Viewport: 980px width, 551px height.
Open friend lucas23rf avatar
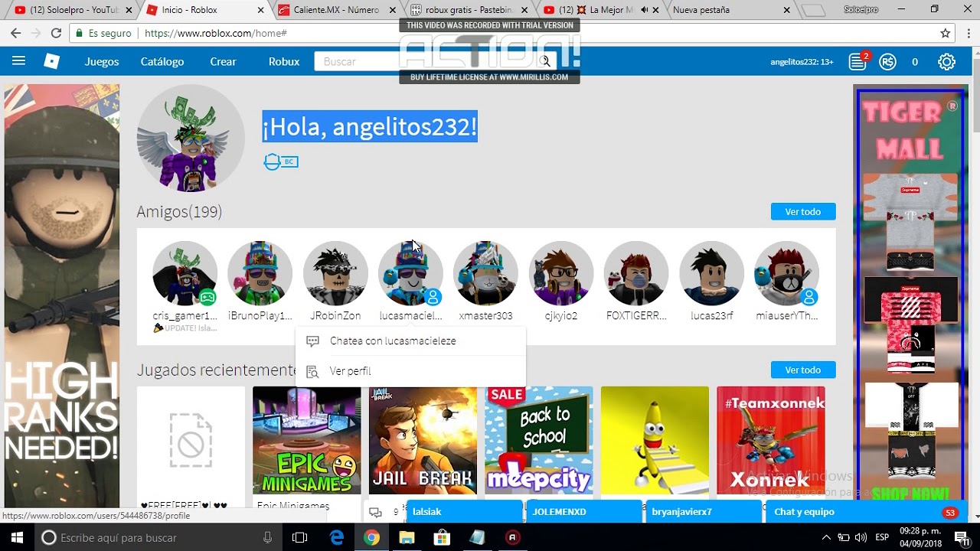click(711, 273)
